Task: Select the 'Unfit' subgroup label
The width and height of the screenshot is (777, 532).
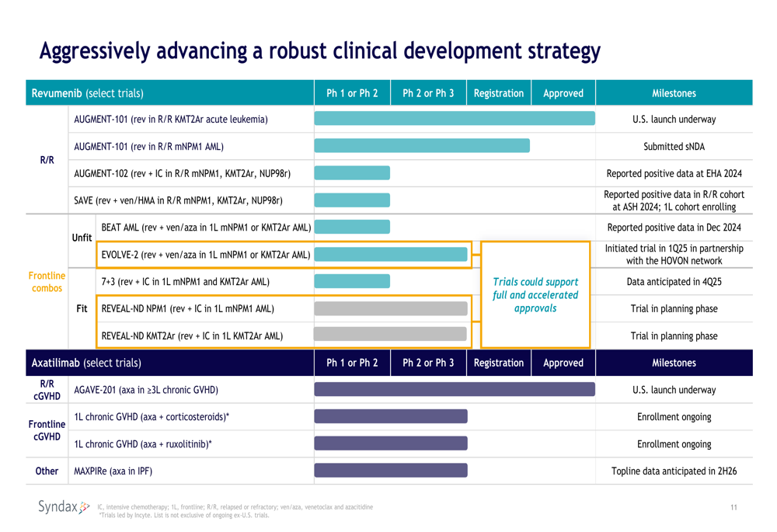Action: pos(82,238)
